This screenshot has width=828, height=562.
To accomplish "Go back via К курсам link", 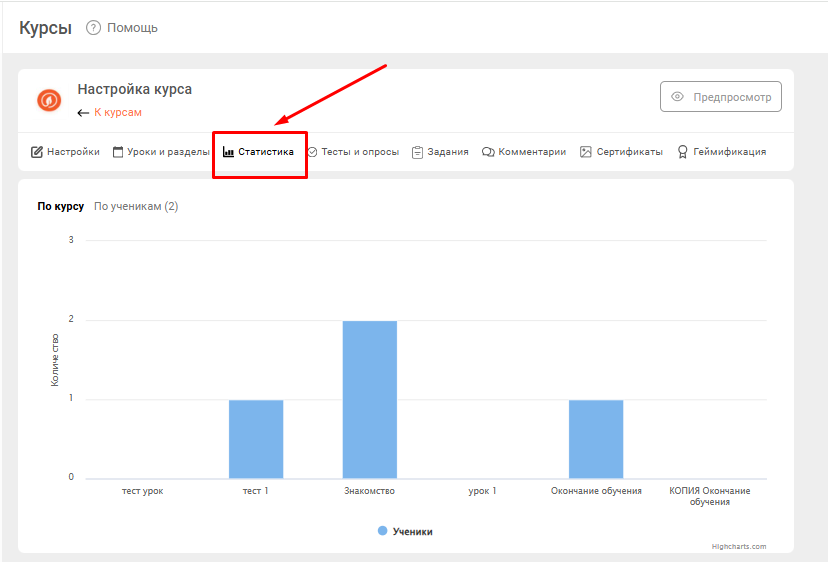I will (117, 112).
